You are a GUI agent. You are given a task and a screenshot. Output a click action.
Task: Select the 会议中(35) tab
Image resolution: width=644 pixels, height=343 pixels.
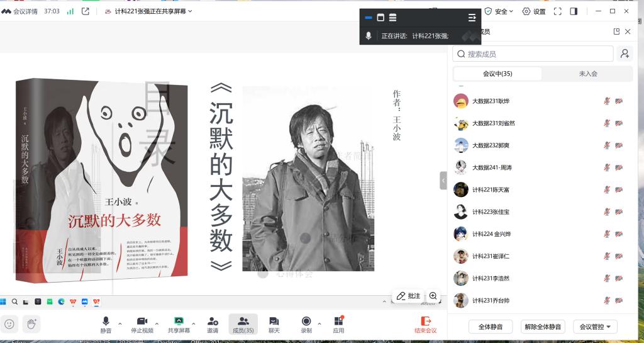[x=497, y=74]
